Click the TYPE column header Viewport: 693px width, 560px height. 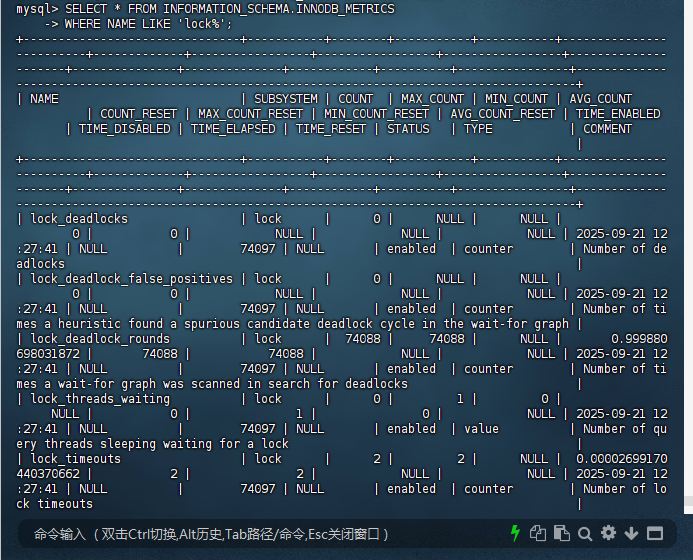click(x=478, y=129)
